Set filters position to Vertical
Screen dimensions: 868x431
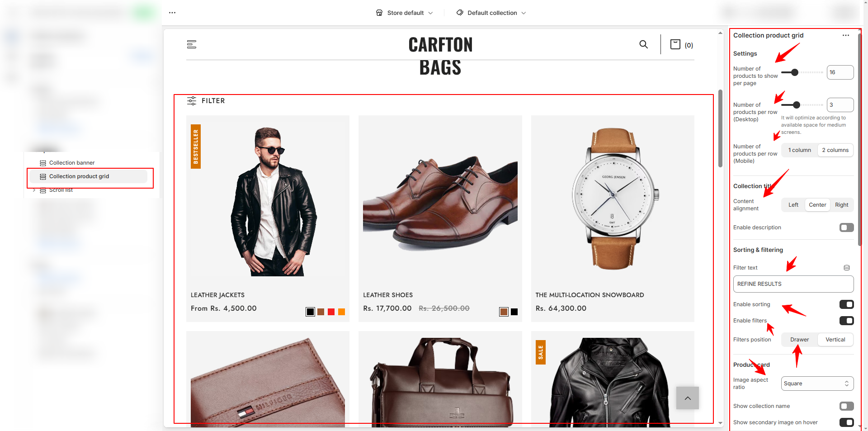coord(835,340)
